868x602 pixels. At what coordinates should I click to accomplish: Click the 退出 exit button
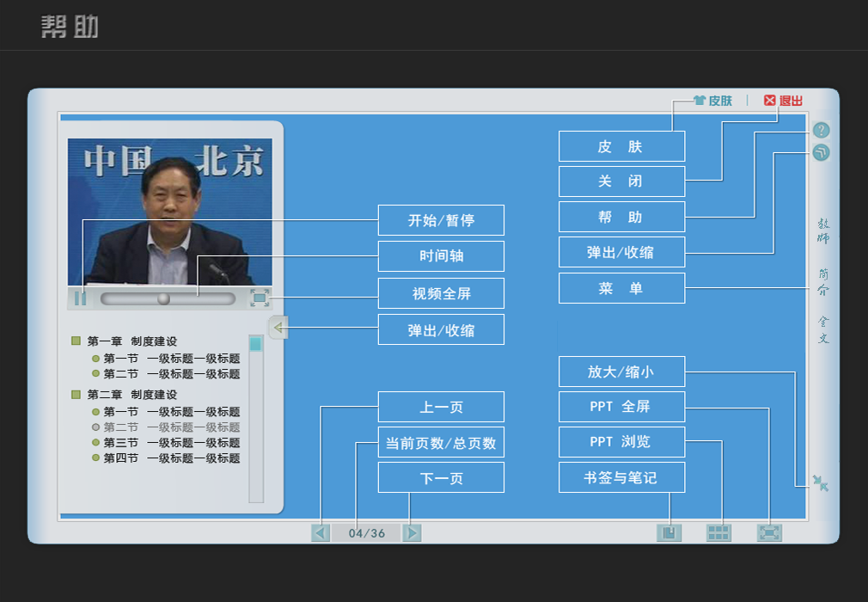click(x=783, y=101)
